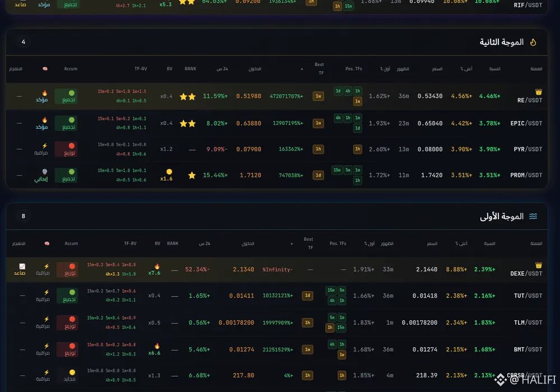Click the fire x6.6 RV icon in BMT row
This screenshot has width=560, height=392.
pyautogui.click(x=157, y=346)
